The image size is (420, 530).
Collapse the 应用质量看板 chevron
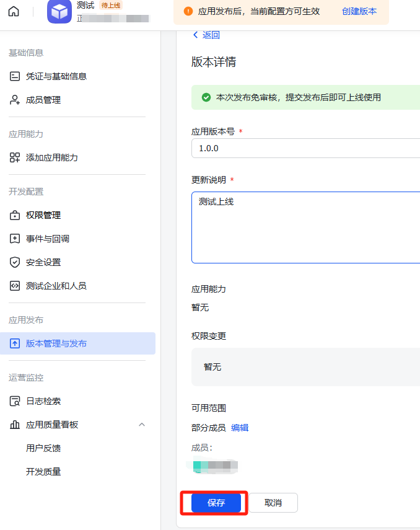pyautogui.click(x=142, y=425)
